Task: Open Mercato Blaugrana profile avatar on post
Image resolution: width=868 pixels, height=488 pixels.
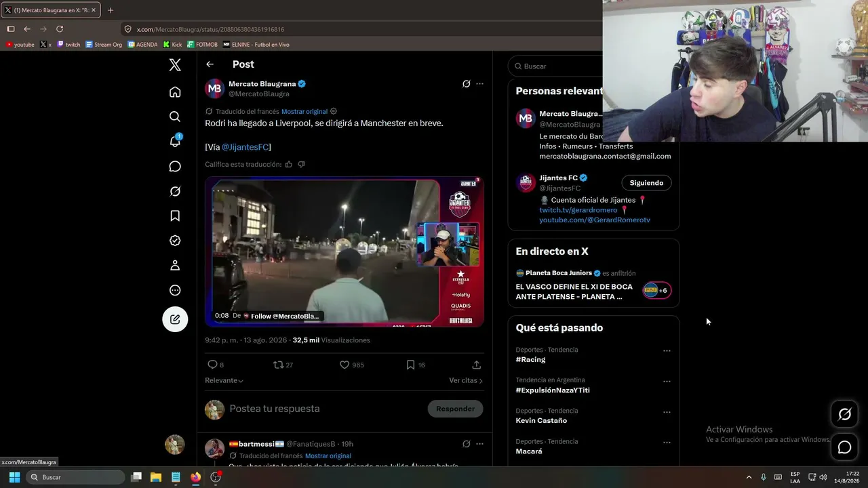Action: coord(215,89)
